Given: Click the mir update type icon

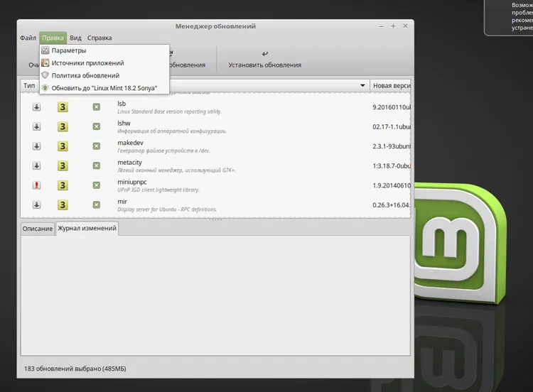Looking at the screenshot, I should (x=36, y=205).
